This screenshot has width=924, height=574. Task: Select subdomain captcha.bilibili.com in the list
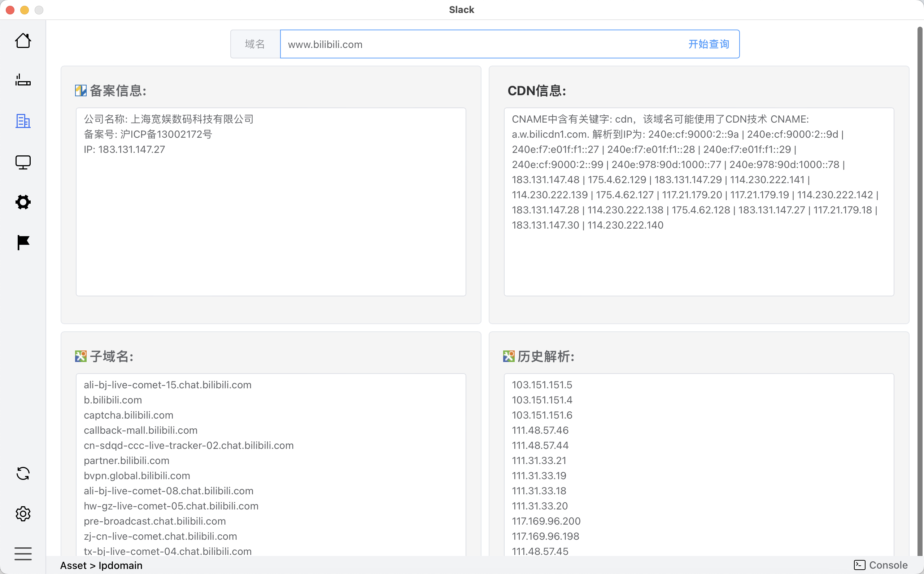pos(128,415)
